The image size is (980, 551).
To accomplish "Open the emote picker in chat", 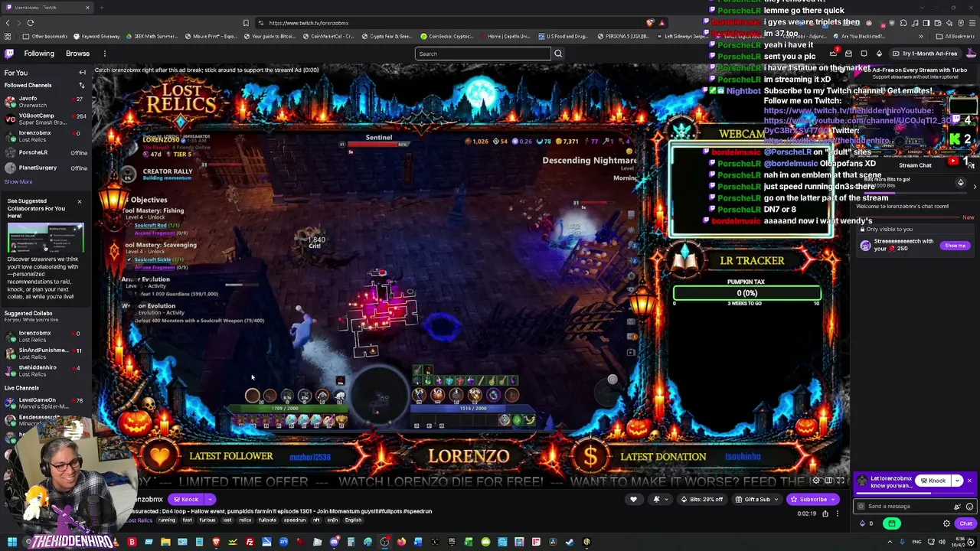I will [x=969, y=507].
